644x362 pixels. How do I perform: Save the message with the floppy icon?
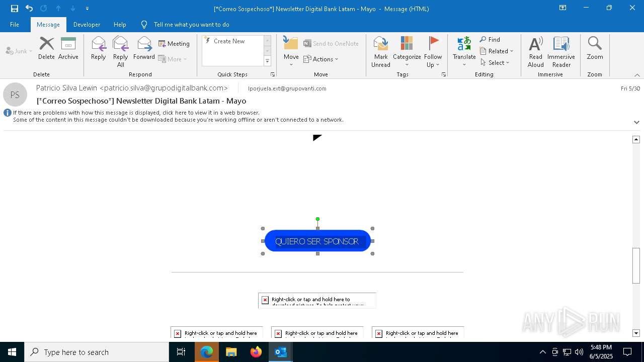click(15, 9)
